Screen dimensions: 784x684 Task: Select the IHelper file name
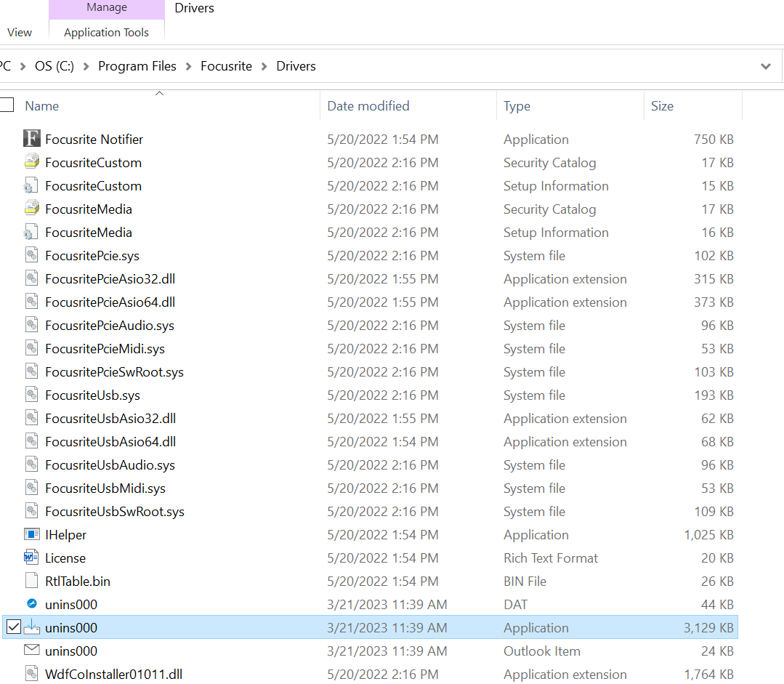[65, 535]
